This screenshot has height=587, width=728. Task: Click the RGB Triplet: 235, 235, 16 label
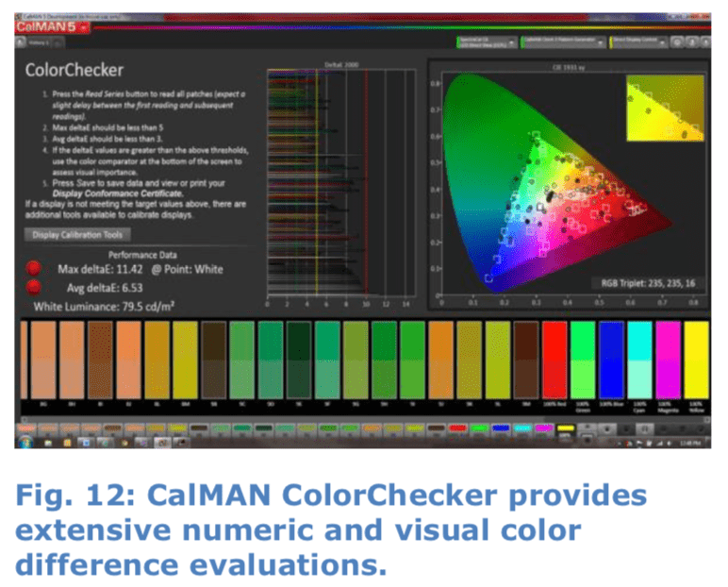click(648, 283)
